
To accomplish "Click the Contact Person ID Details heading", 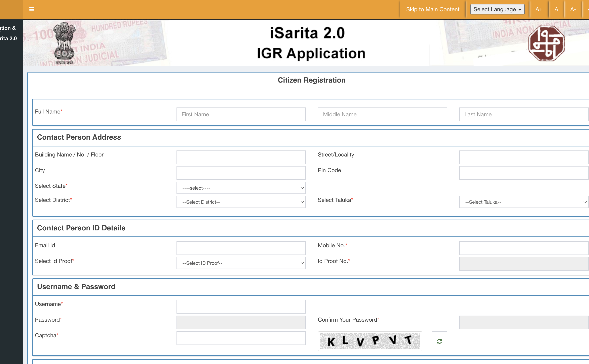I will [81, 228].
